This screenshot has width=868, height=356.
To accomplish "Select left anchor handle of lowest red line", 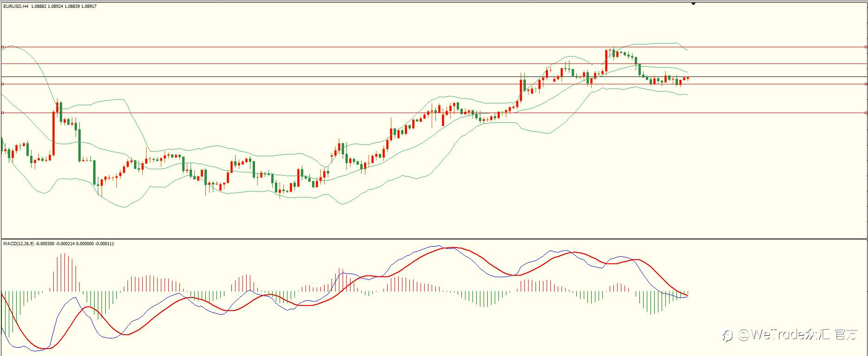I will coord(2,113).
